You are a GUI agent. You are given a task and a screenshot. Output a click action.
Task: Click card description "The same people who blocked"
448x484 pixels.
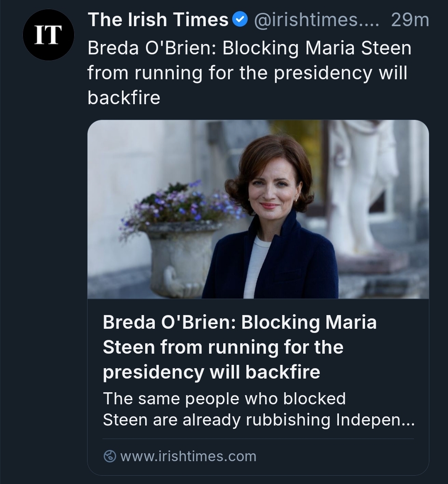click(x=224, y=398)
